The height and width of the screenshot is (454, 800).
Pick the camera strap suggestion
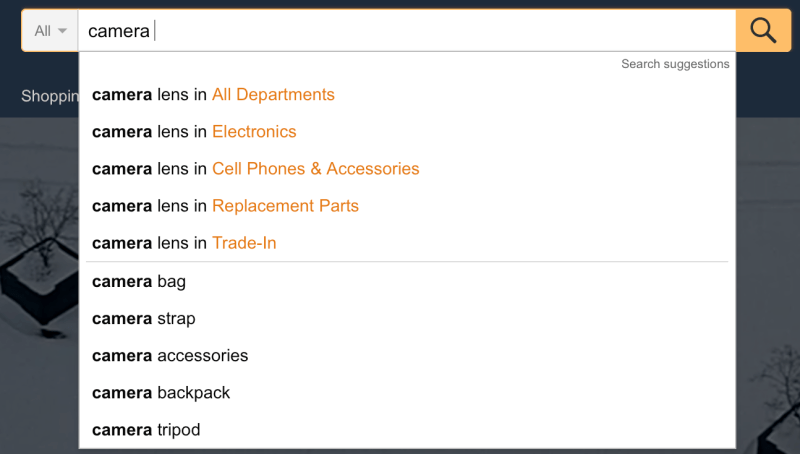pyautogui.click(x=144, y=319)
